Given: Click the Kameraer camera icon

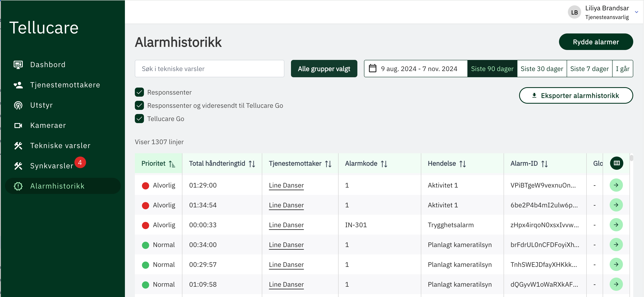Looking at the screenshot, I should (18, 125).
